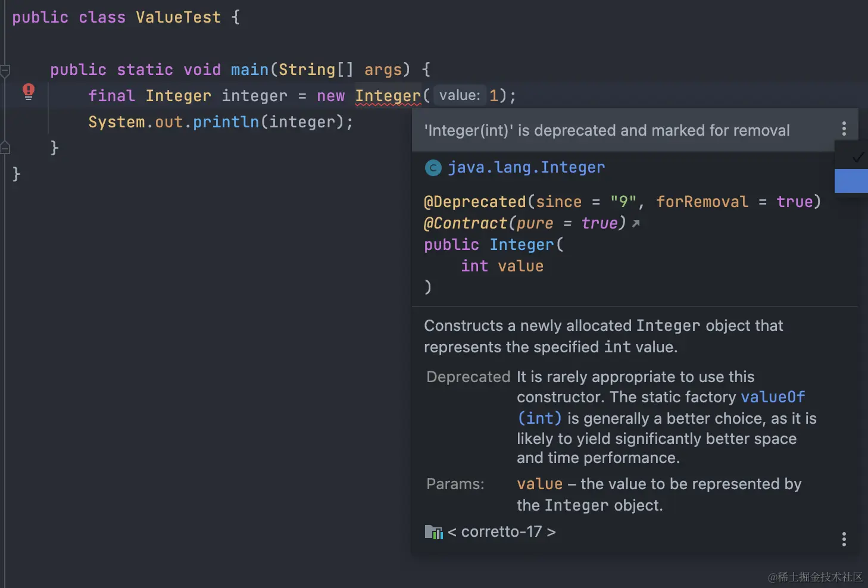Click the @Deprecated annotation in the popup

point(474,202)
